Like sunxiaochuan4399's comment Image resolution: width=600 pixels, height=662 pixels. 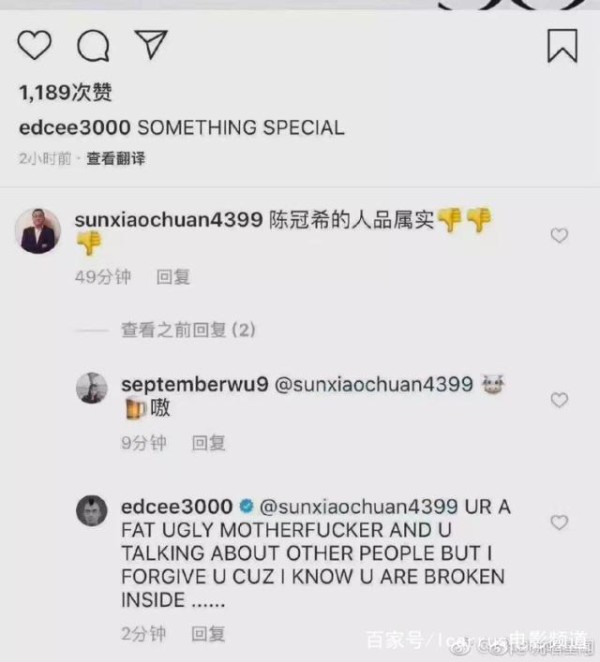(559, 235)
